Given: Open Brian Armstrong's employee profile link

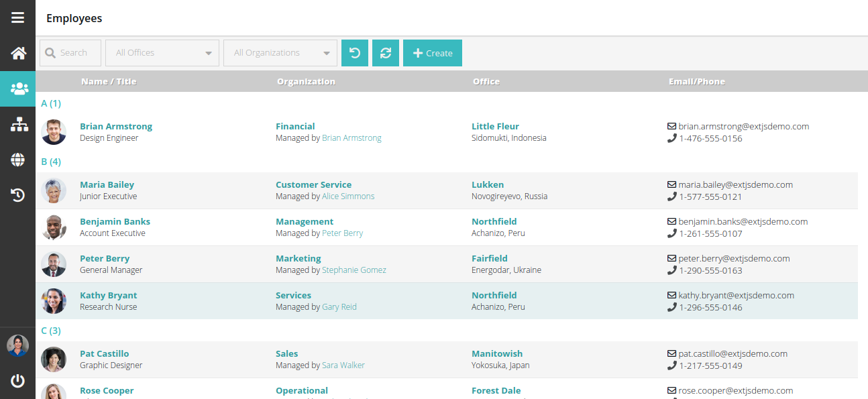Looking at the screenshot, I should point(116,126).
